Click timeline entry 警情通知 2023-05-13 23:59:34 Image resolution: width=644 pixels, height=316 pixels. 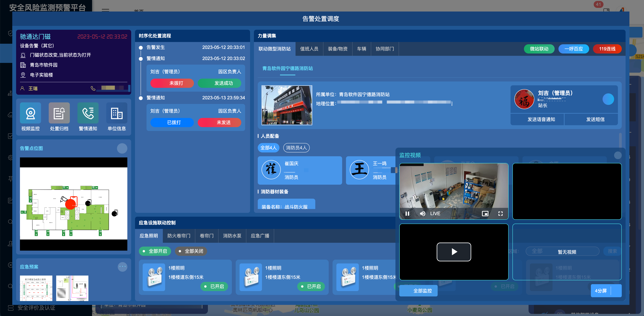coord(192,98)
